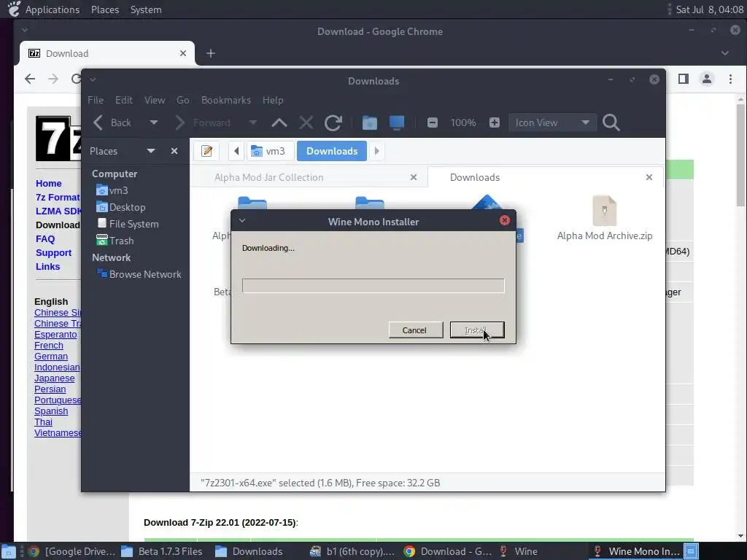This screenshot has height=560, width=747.
Task: Click Chrome's forward navigation arrow
Action: [x=53, y=79]
